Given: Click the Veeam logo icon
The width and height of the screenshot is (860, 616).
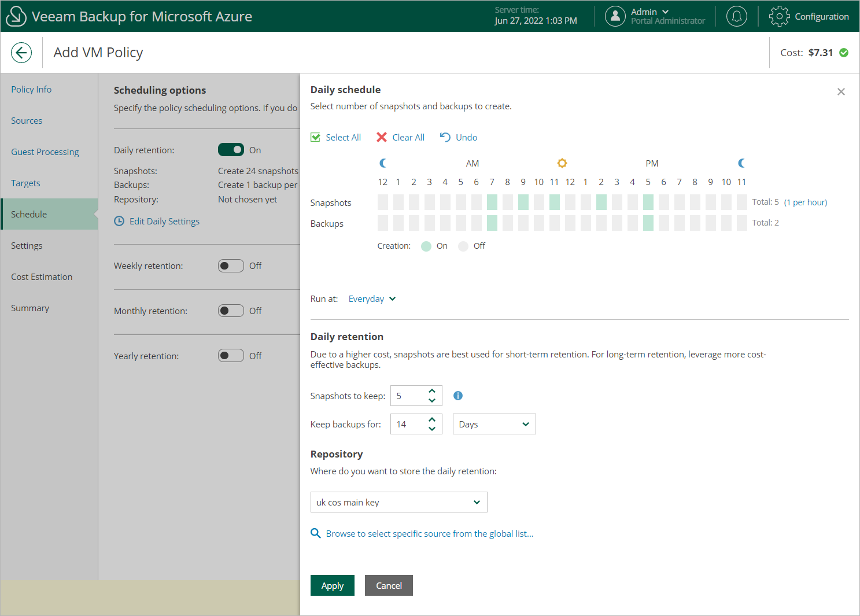Looking at the screenshot, I should tap(16, 16).
